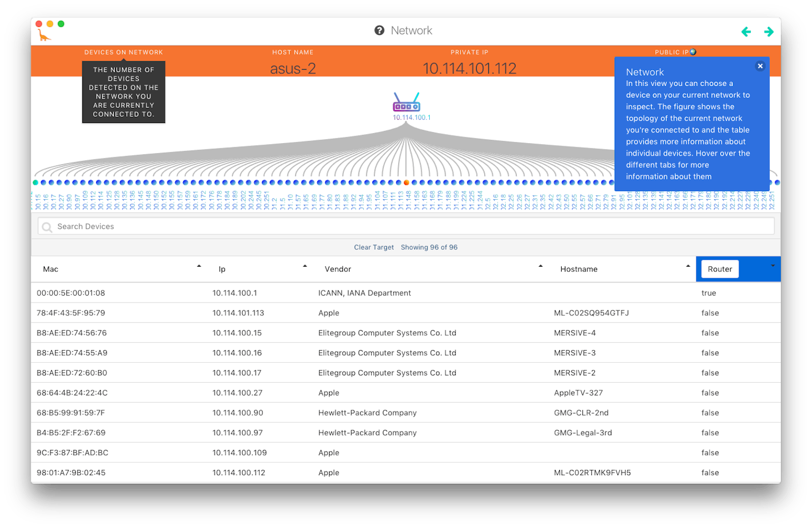
Task: Close the Network help tooltip
Action: click(x=760, y=66)
